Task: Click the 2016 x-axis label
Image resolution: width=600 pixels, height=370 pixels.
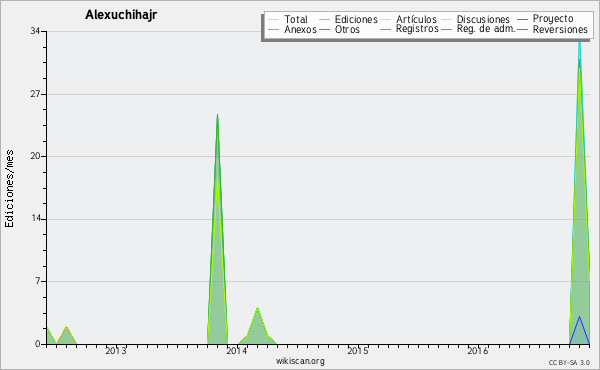Action: [478, 351]
